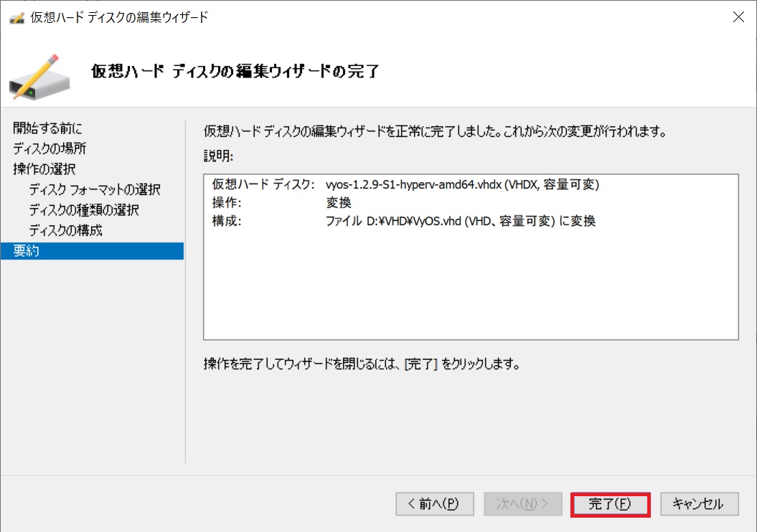Click the 説明: label
The height and width of the screenshot is (532, 757).
(218, 156)
